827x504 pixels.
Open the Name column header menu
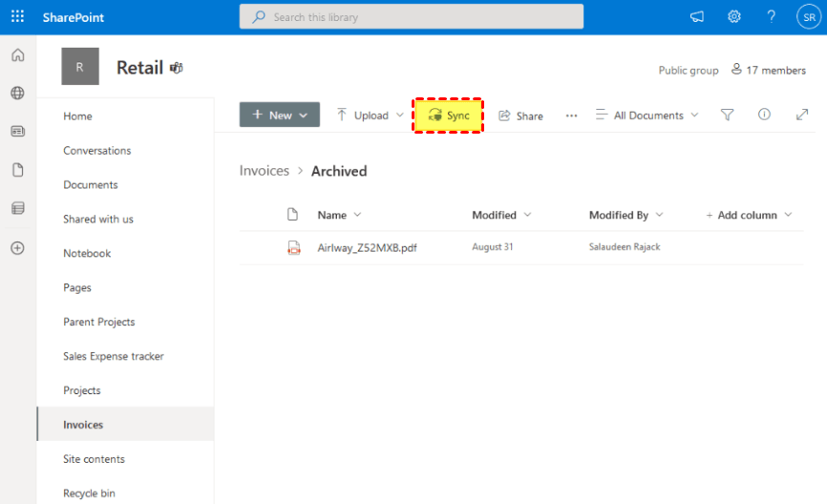pyautogui.click(x=339, y=215)
